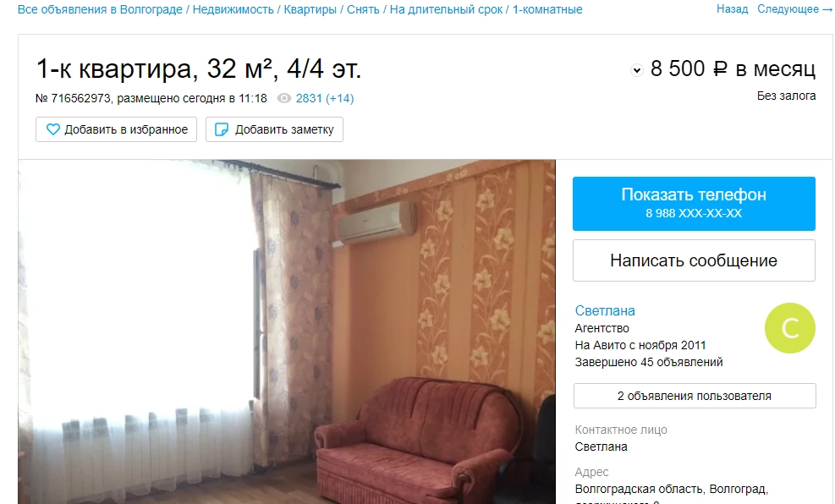Add a note to this listing
This screenshot has height=504, width=835.
[x=274, y=129]
